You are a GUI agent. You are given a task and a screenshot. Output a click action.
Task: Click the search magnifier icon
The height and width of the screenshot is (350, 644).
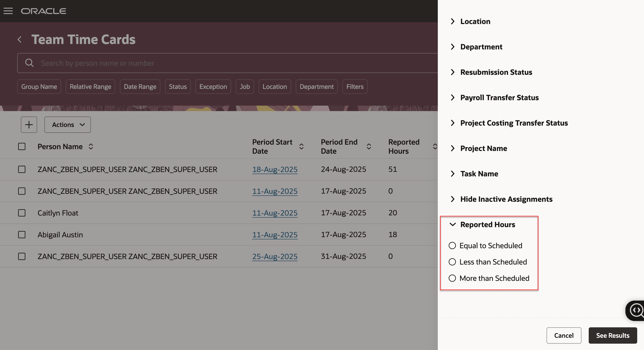(29, 63)
